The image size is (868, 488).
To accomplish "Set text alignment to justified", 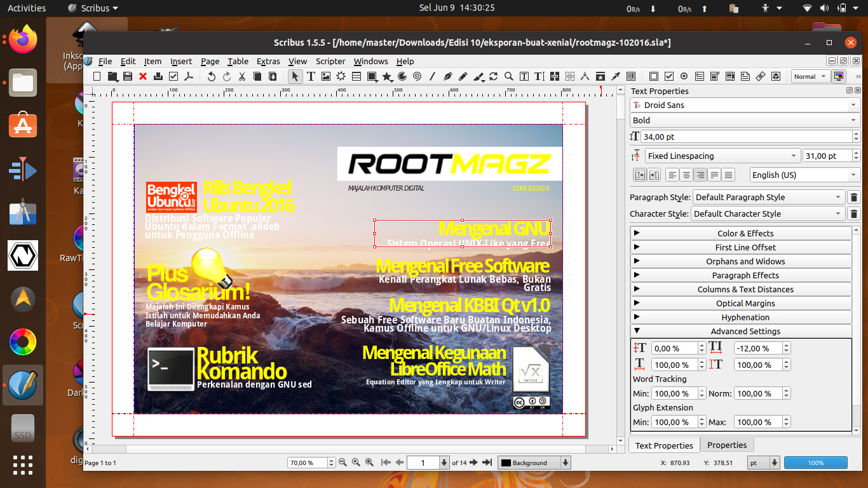I will point(715,175).
